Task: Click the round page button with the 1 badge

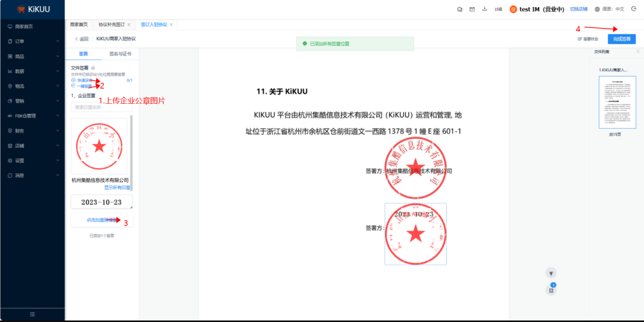Action: click(x=551, y=290)
